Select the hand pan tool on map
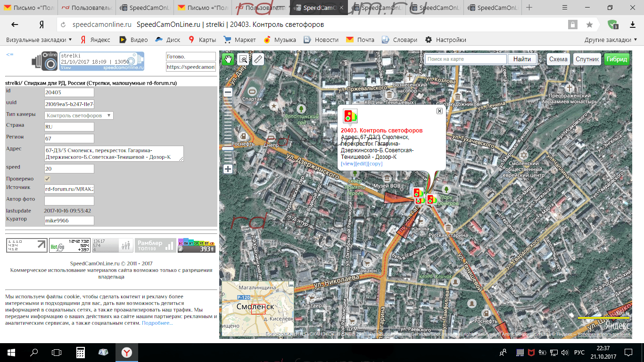The image size is (644, 362). (x=228, y=59)
